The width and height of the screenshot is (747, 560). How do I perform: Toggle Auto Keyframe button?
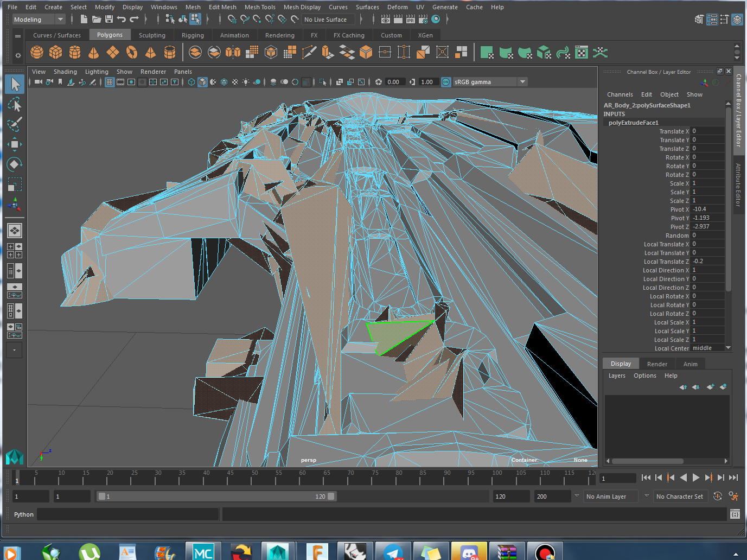[718, 496]
